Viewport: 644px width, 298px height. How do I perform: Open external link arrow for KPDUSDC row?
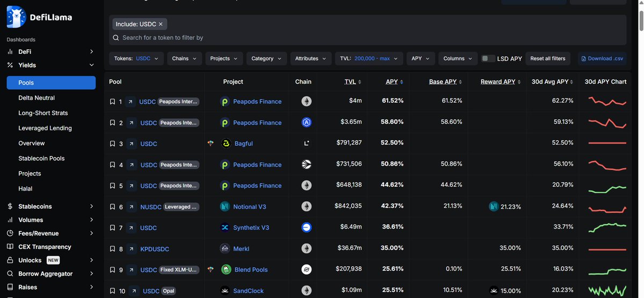tap(132, 249)
